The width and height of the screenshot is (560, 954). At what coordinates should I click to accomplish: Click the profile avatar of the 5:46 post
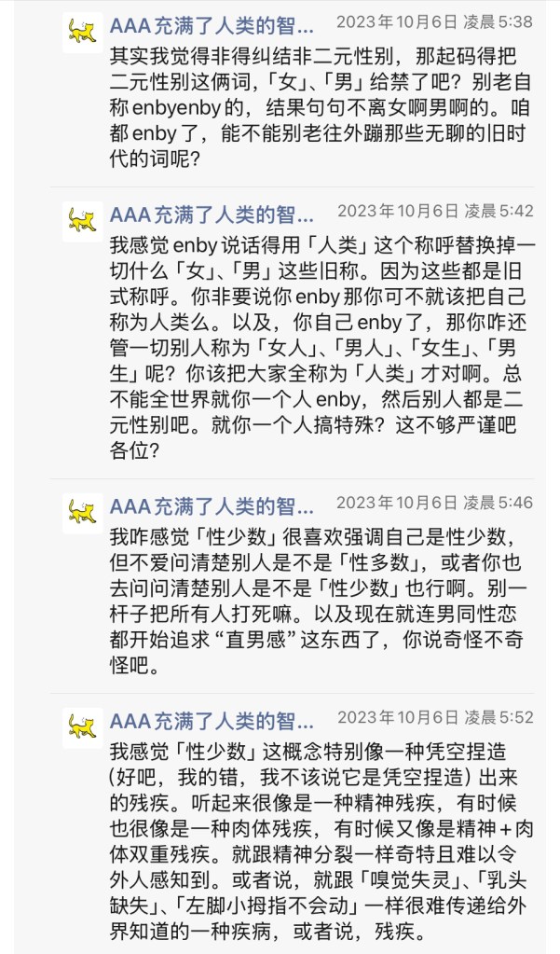click(x=82, y=514)
